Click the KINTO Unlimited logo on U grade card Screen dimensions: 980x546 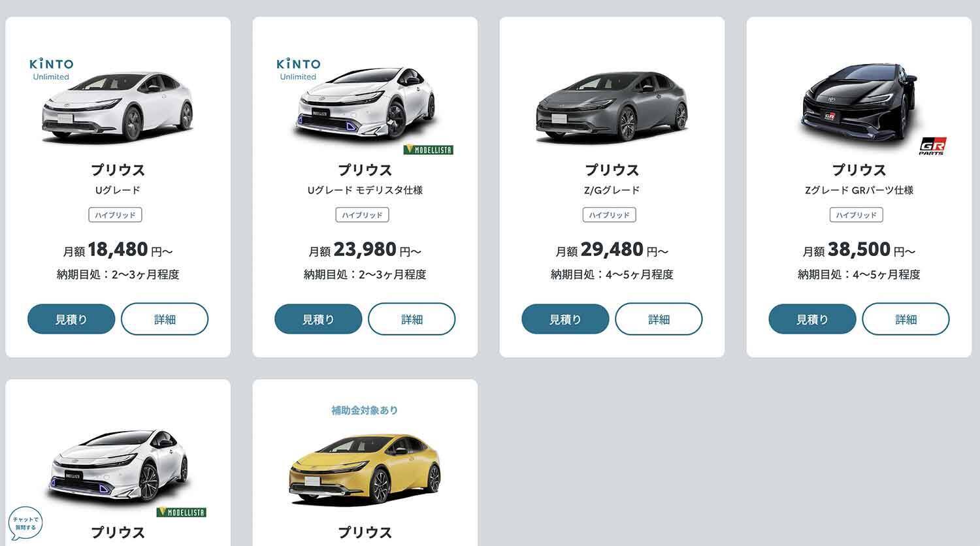point(51,69)
